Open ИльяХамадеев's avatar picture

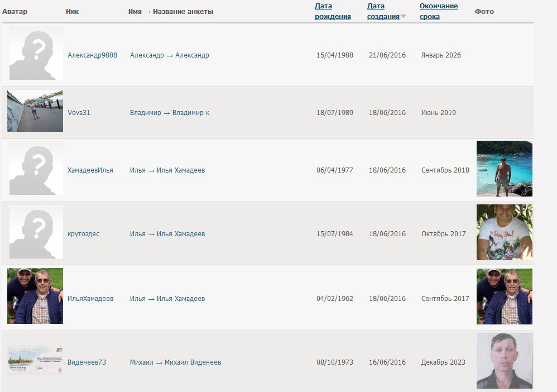[35, 296]
